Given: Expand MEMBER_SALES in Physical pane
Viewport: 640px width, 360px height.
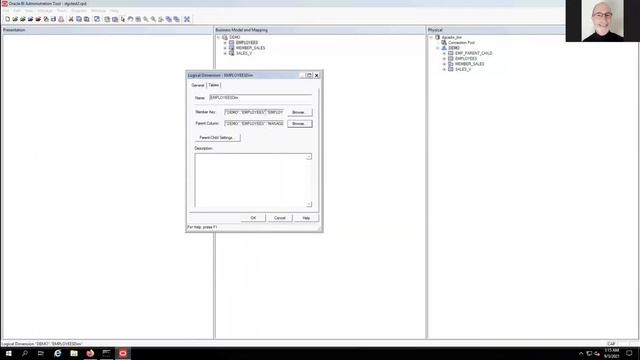Looking at the screenshot, I should tap(444, 64).
